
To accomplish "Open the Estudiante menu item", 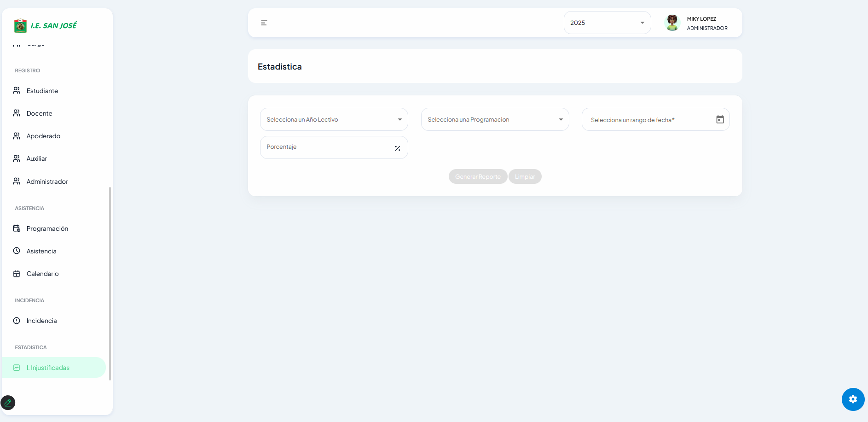I will click(42, 91).
